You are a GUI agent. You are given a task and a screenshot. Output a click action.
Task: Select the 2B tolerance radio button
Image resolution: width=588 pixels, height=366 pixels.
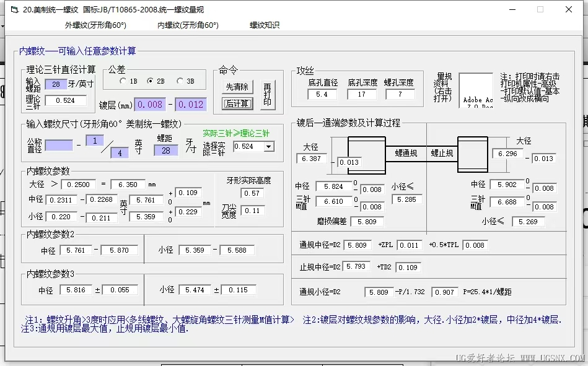point(150,81)
